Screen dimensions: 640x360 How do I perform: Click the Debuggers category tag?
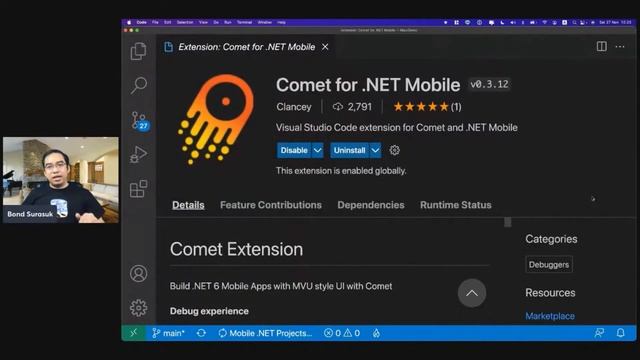click(549, 264)
